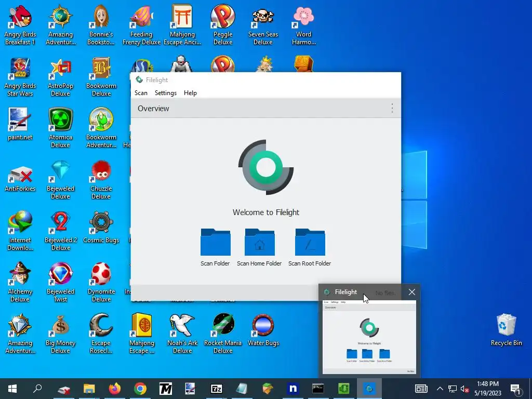Select the yellow Mahjong Escape tile icon

[141, 334]
